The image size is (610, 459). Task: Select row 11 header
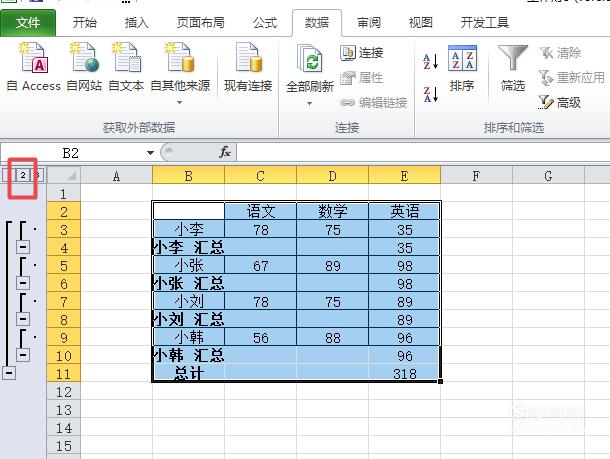click(64, 373)
